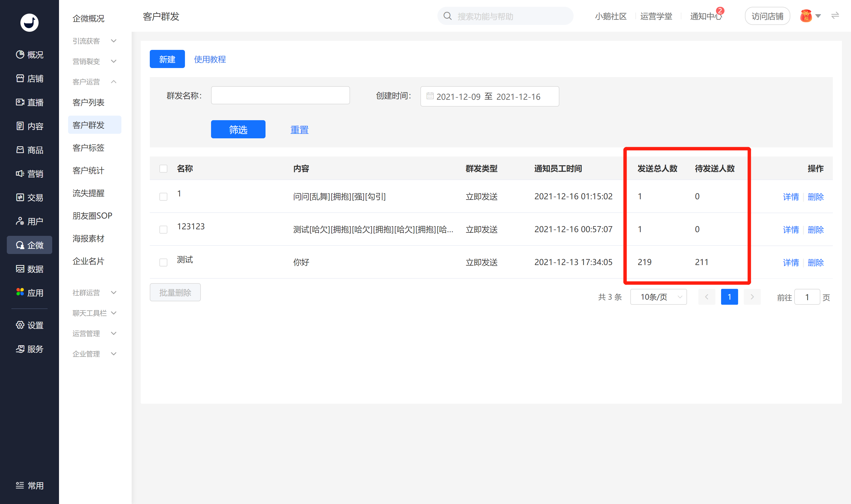Open the 常用 favorites list icon
Image resolution: width=851 pixels, height=504 pixels.
click(20, 485)
